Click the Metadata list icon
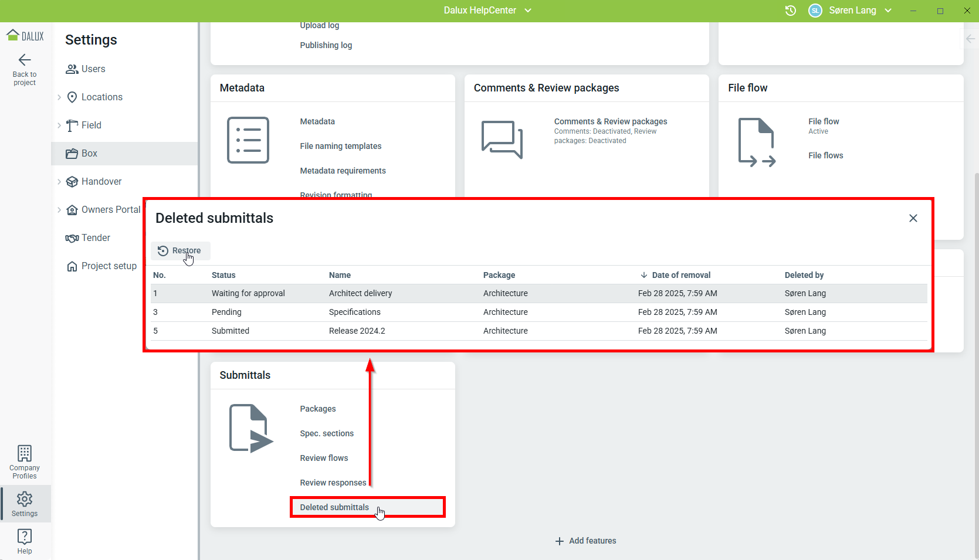979x560 pixels. tap(248, 140)
